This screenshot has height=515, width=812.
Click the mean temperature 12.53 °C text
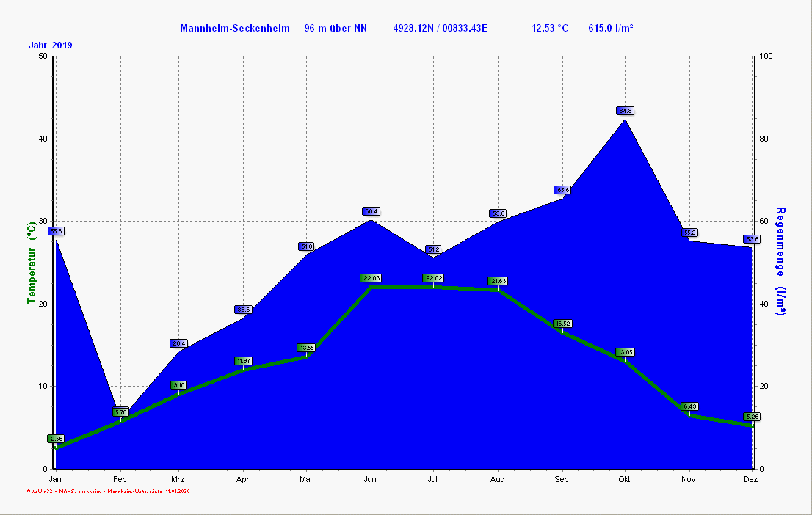click(550, 28)
